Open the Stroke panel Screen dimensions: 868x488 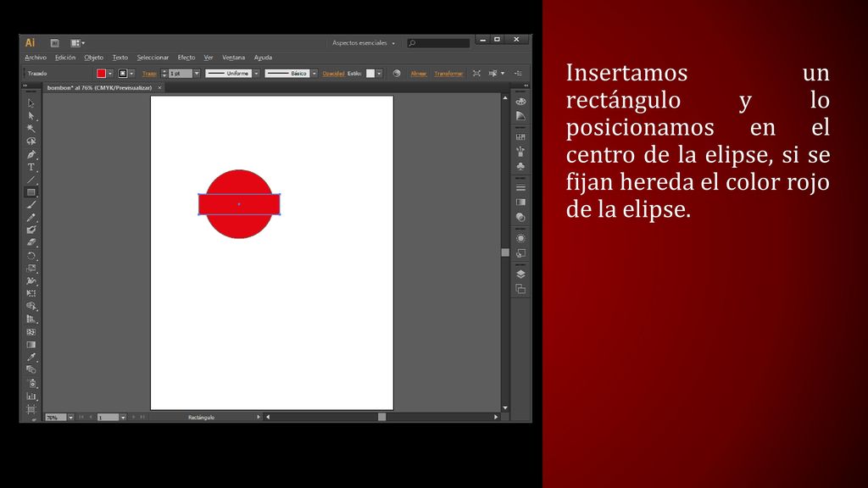(521, 187)
